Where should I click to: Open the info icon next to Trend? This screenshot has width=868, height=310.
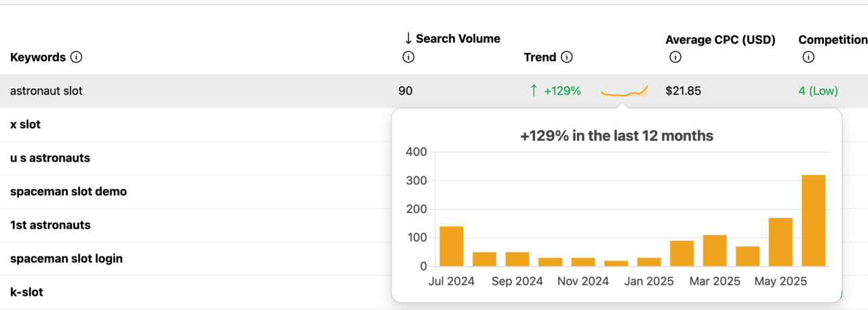coord(567,58)
